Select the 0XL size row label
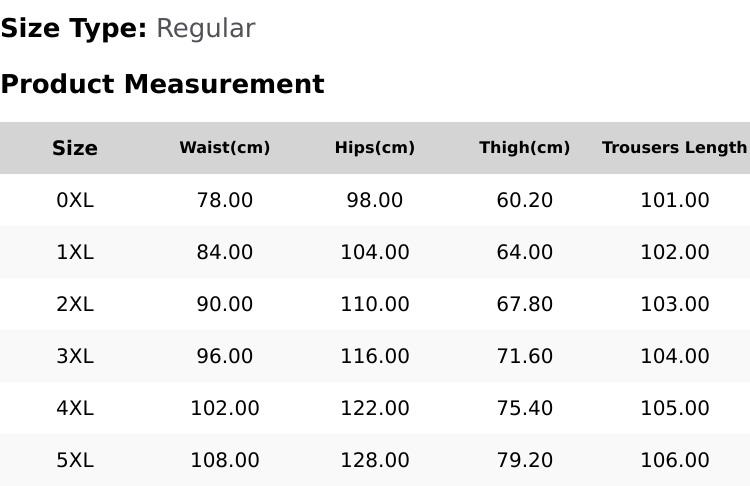 click(75, 200)
